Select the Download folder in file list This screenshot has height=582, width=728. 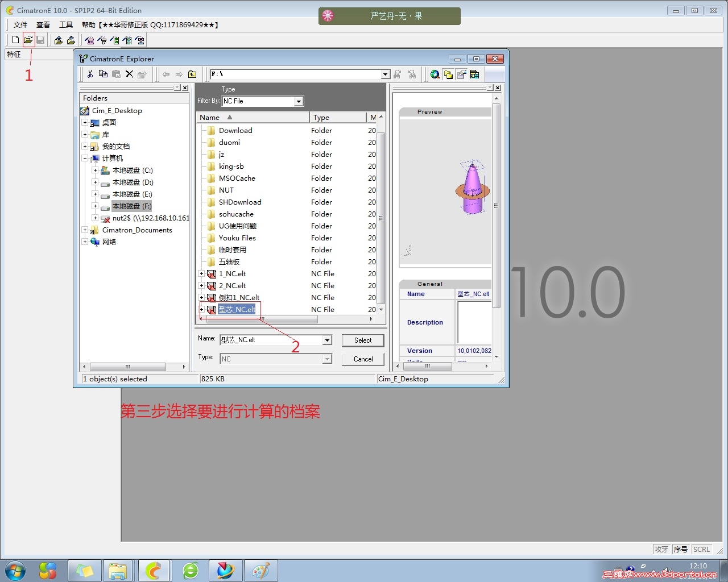[x=235, y=131]
